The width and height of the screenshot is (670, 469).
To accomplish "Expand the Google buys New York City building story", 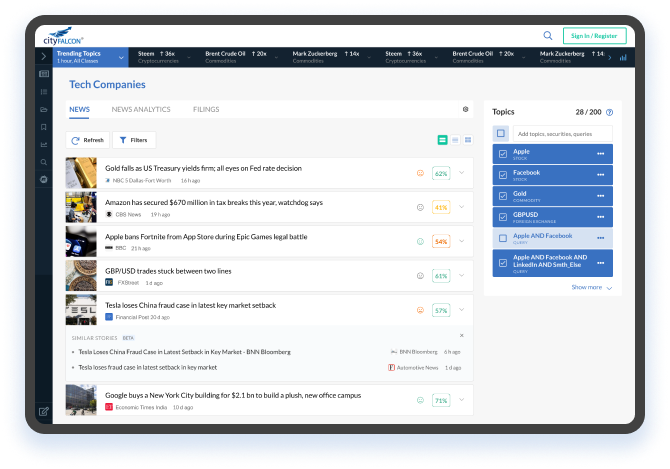I will (461, 400).
